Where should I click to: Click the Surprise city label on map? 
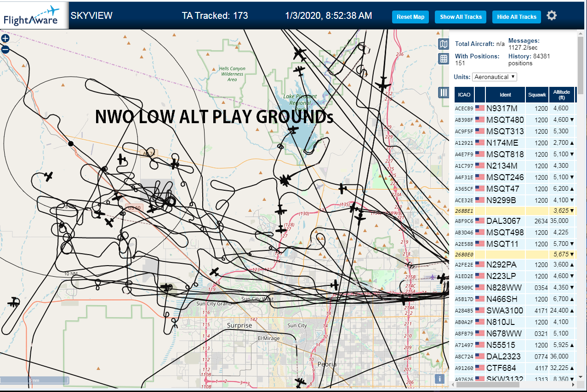click(x=239, y=325)
